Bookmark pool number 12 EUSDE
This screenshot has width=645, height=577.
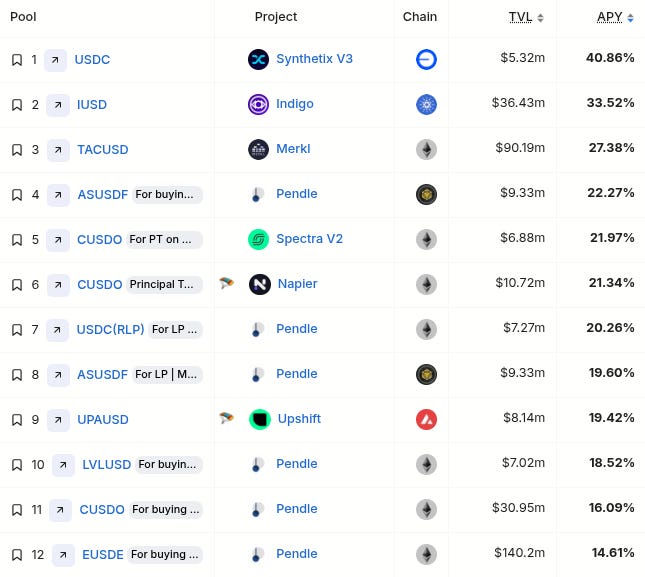[17, 555]
